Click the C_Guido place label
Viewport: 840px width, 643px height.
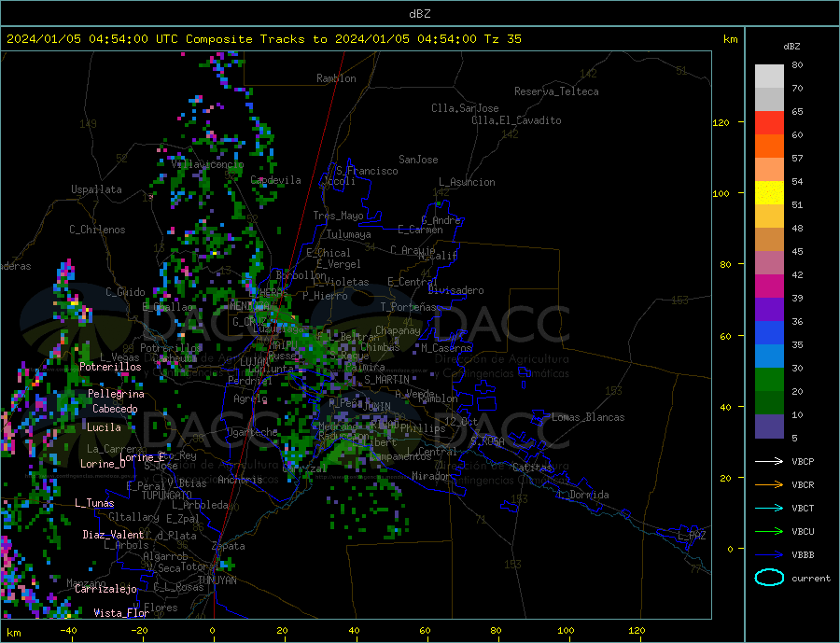coord(125,292)
